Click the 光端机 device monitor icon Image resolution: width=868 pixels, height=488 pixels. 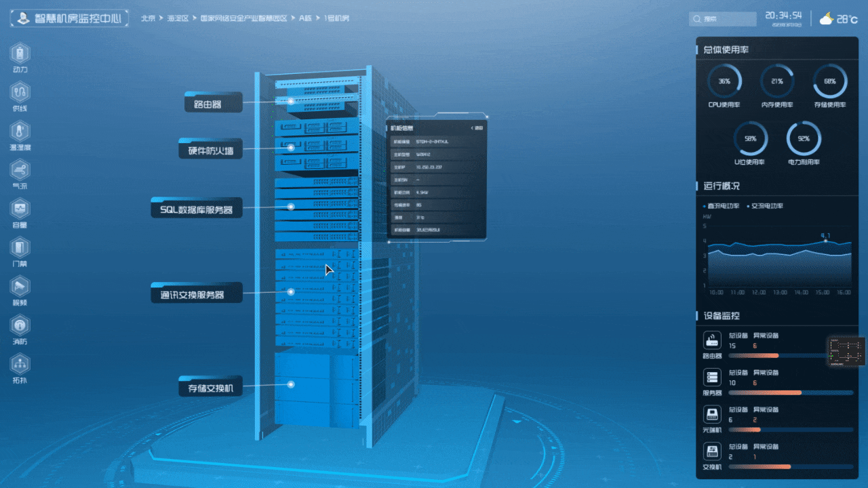pyautogui.click(x=712, y=414)
